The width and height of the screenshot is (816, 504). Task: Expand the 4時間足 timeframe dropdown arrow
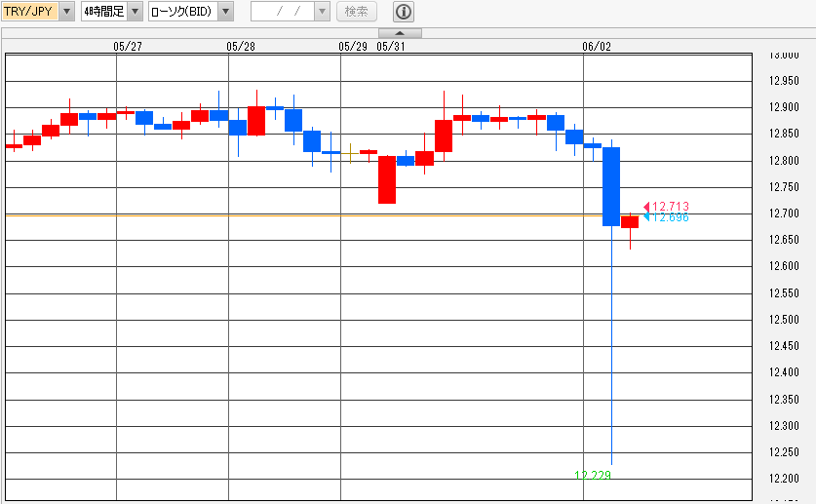click(x=135, y=11)
